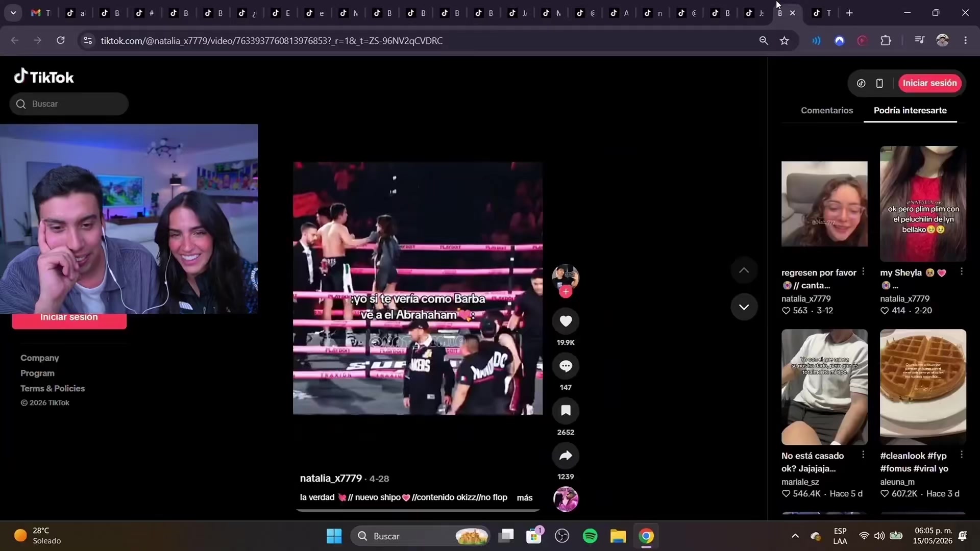Open aleuna_m profile in suggested videos
980x551 pixels.
(897, 482)
